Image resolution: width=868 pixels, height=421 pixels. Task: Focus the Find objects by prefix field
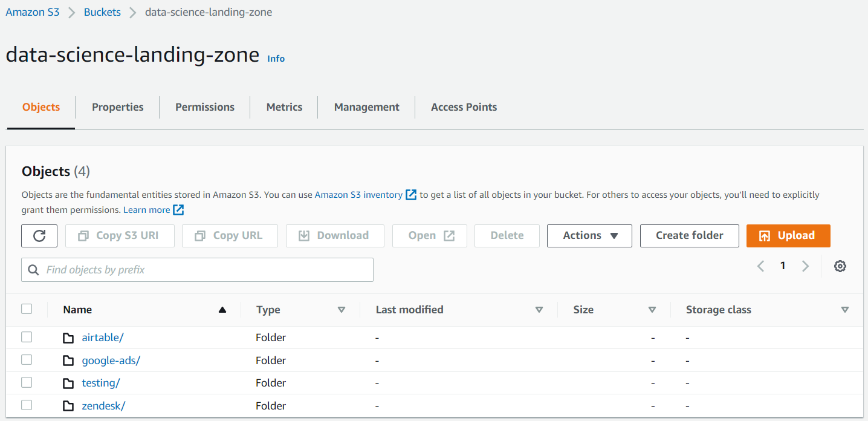(197, 270)
